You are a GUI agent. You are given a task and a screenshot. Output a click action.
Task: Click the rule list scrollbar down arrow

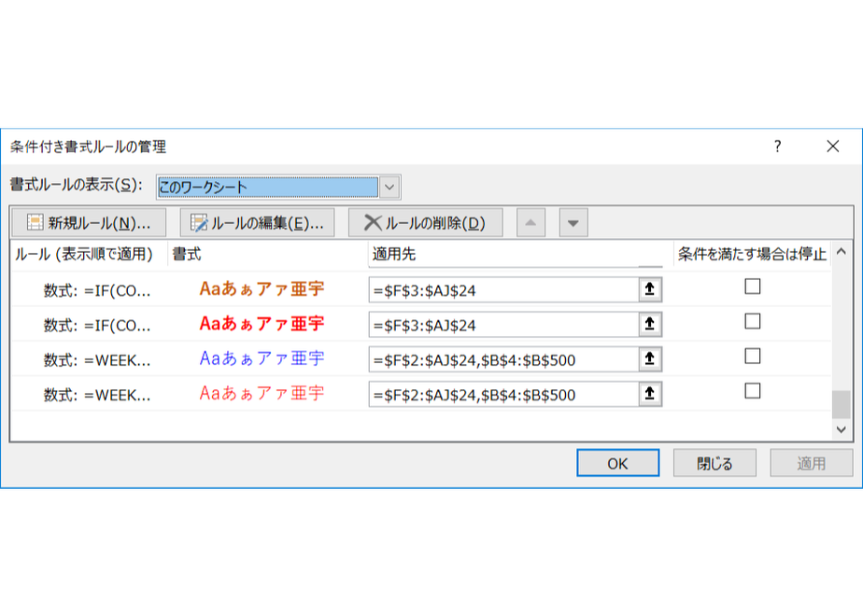point(841,429)
